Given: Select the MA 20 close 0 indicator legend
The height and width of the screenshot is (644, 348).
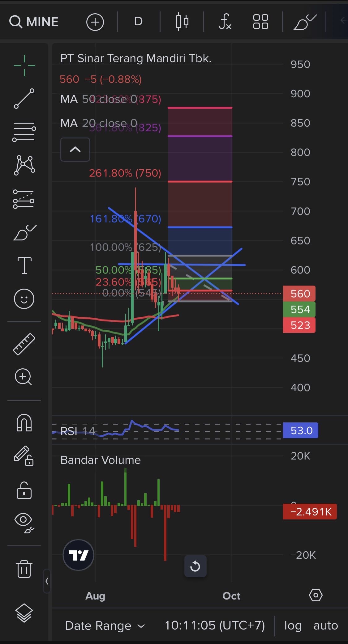Looking at the screenshot, I should (99, 123).
